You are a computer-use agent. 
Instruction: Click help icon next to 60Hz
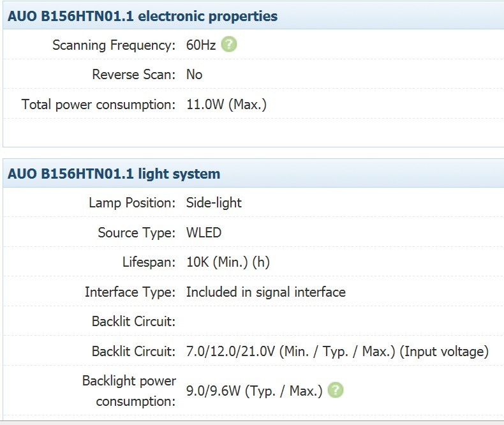[229, 45]
